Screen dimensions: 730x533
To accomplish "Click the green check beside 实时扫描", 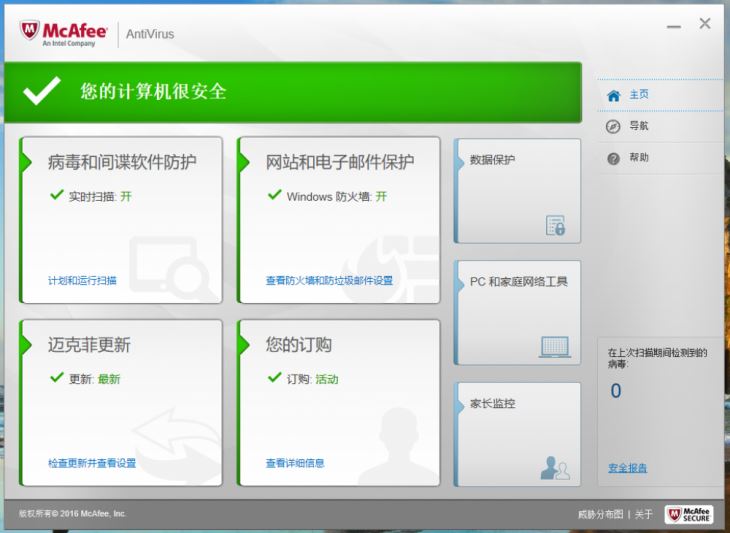I will [57, 194].
